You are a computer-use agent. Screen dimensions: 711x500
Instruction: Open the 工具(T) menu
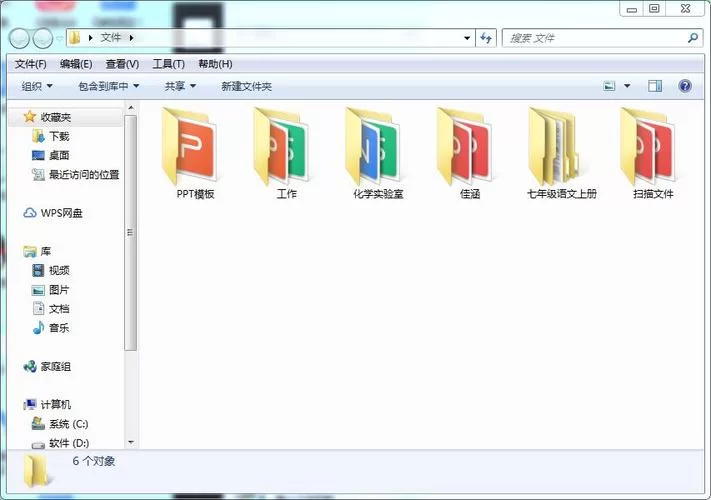169,64
